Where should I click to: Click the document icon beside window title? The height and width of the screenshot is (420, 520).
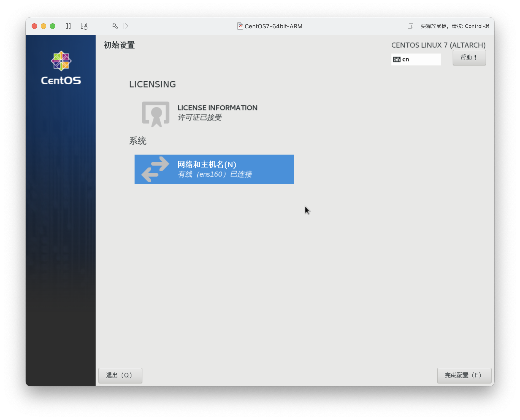tap(240, 26)
